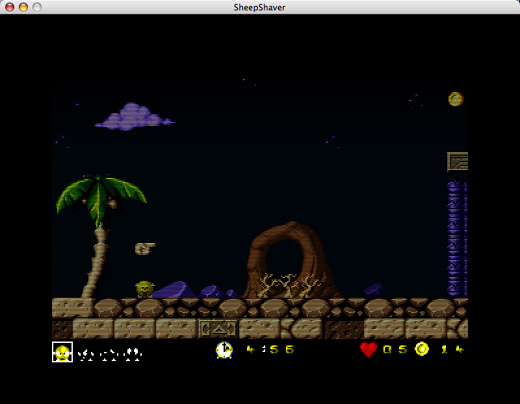Click the carved stone block above pillar

click(x=457, y=162)
